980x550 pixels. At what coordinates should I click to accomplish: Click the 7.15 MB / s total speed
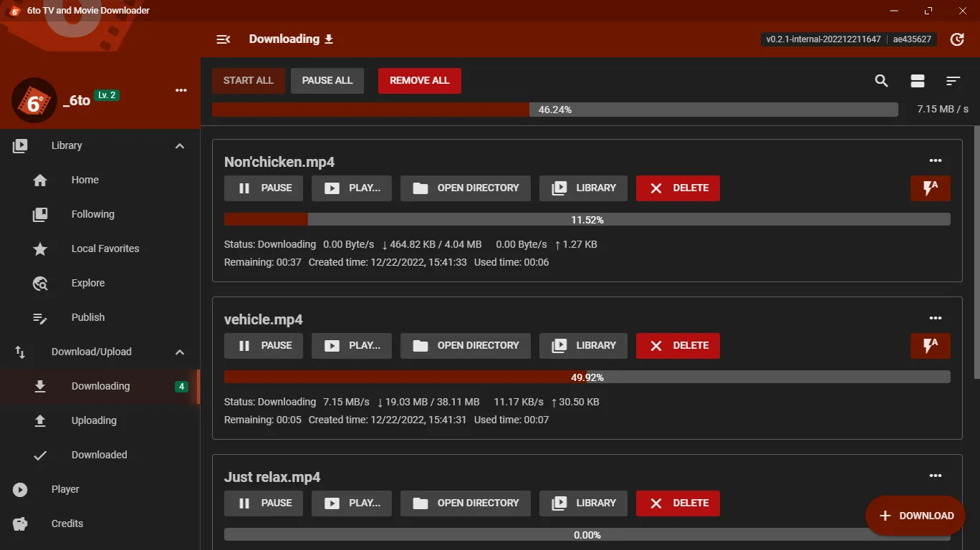[943, 110]
